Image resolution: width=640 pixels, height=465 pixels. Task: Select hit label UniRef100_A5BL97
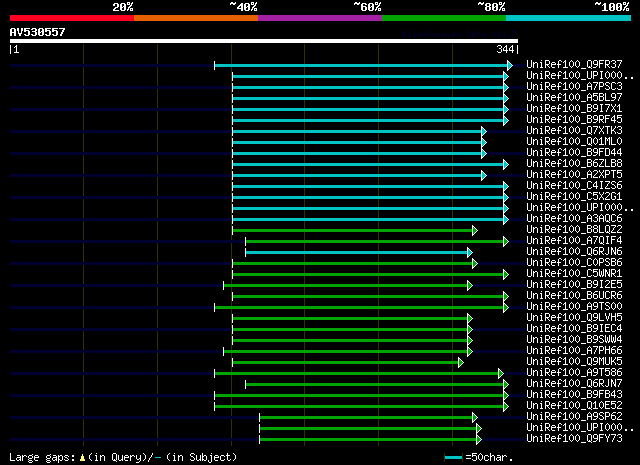(574, 97)
